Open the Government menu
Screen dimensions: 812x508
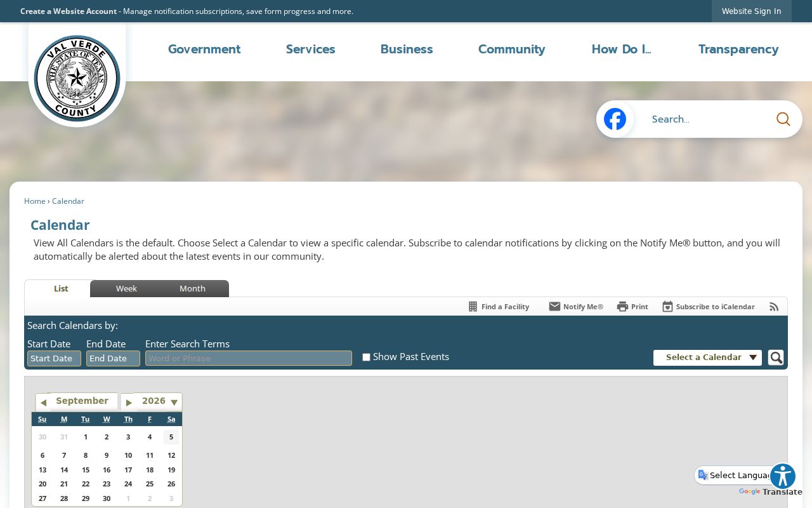point(204,49)
